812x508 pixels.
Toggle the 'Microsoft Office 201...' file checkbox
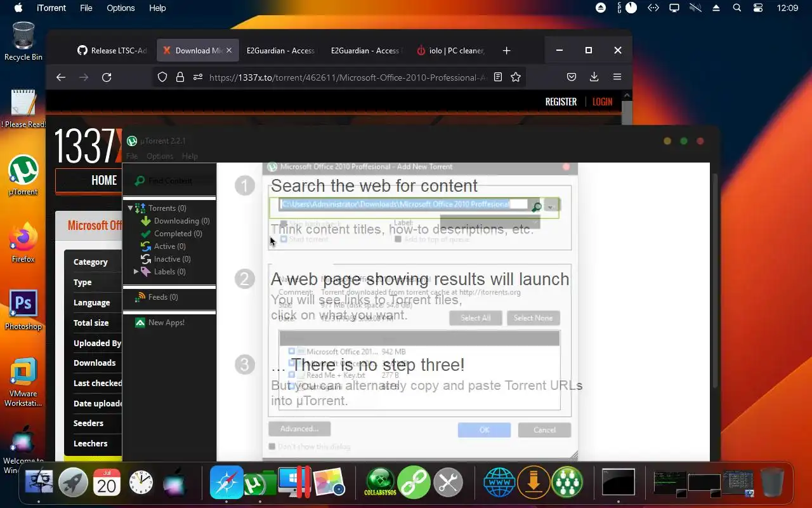(x=292, y=351)
